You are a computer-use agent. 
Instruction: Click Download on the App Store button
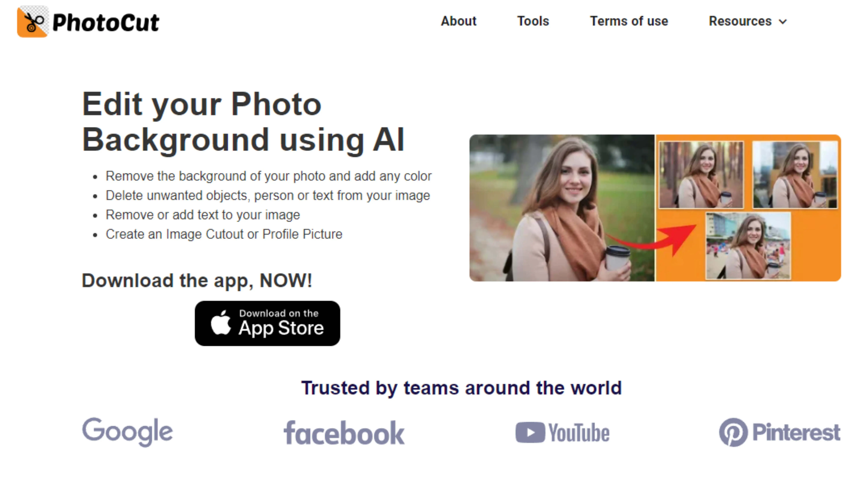tap(267, 323)
